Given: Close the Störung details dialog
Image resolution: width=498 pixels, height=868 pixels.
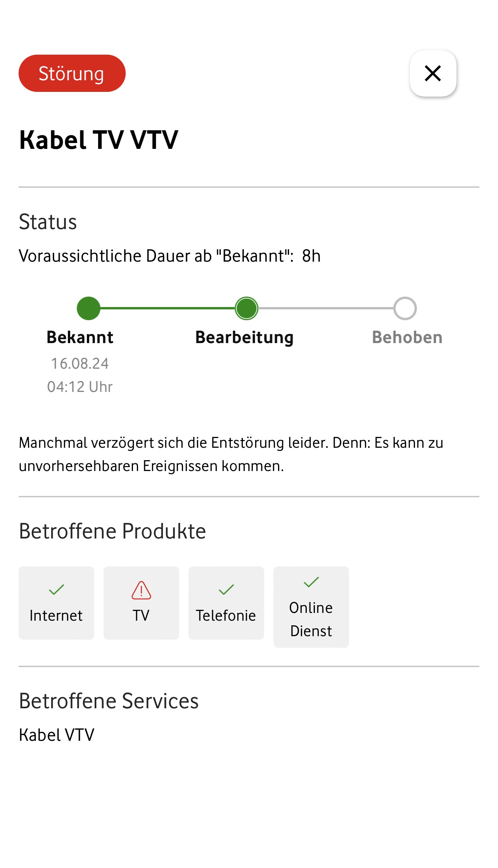Looking at the screenshot, I should pyautogui.click(x=433, y=73).
